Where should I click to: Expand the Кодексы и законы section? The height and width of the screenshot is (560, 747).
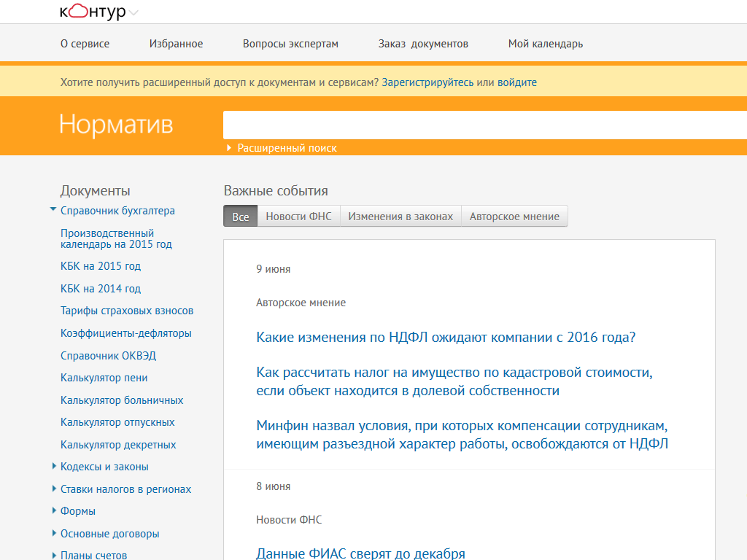tap(54, 466)
